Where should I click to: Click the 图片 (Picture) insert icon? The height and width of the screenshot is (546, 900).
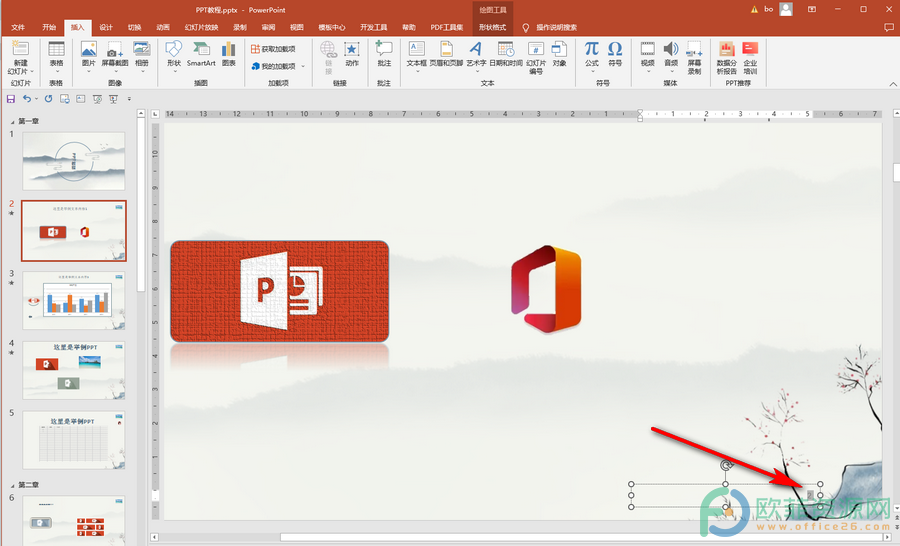click(x=88, y=49)
